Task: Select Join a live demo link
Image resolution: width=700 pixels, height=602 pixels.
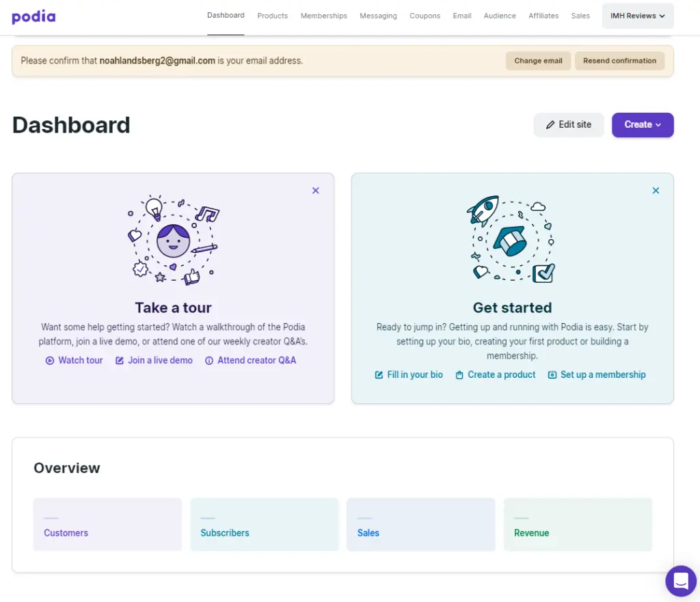Action: [154, 360]
